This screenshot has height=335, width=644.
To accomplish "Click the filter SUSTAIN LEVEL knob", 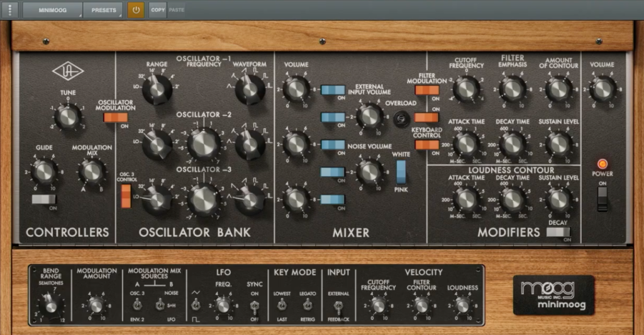I will tap(558, 144).
